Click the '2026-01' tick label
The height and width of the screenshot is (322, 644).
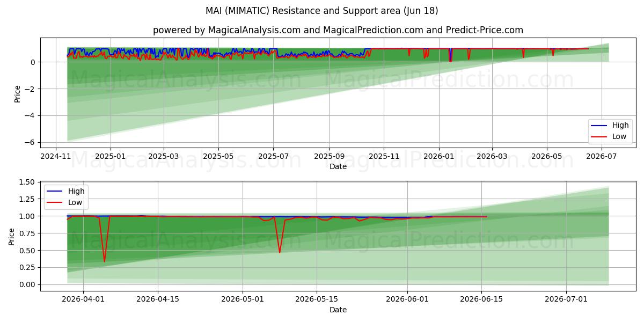tap(438, 156)
